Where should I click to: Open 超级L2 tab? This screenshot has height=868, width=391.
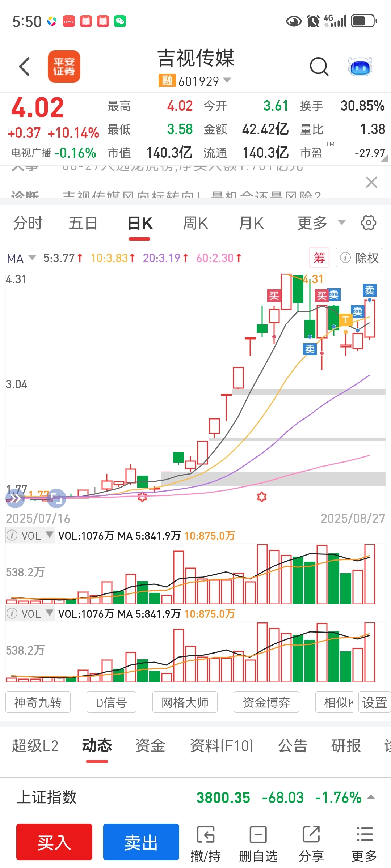coord(35,746)
